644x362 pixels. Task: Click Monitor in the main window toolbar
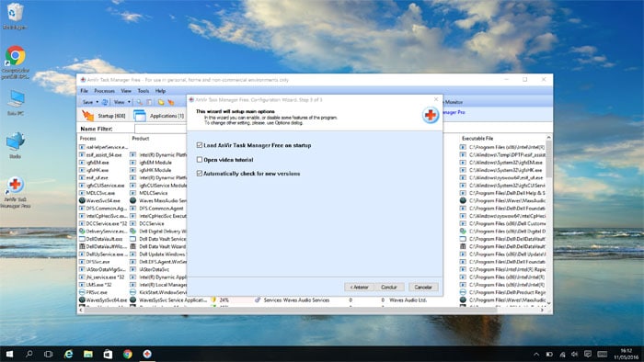click(454, 102)
